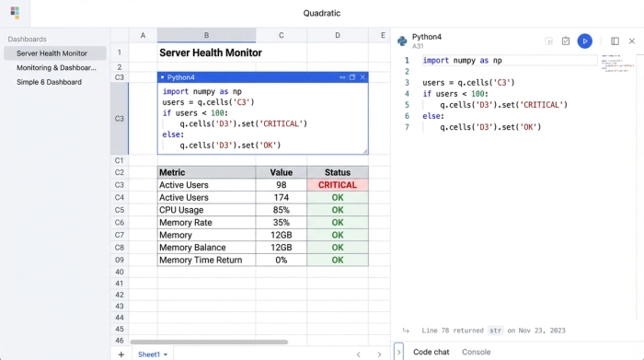Select column B header
The image size is (644, 360).
[x=206, y=35]
